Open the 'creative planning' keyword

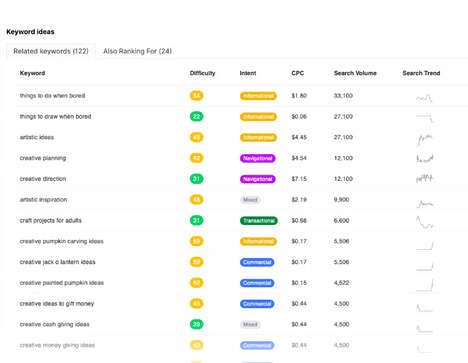[x=43, y=158]
